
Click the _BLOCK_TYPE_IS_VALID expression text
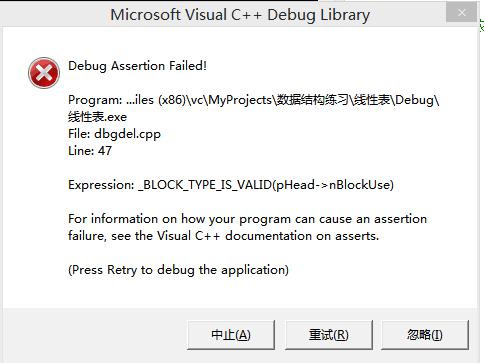click(266, 185)
